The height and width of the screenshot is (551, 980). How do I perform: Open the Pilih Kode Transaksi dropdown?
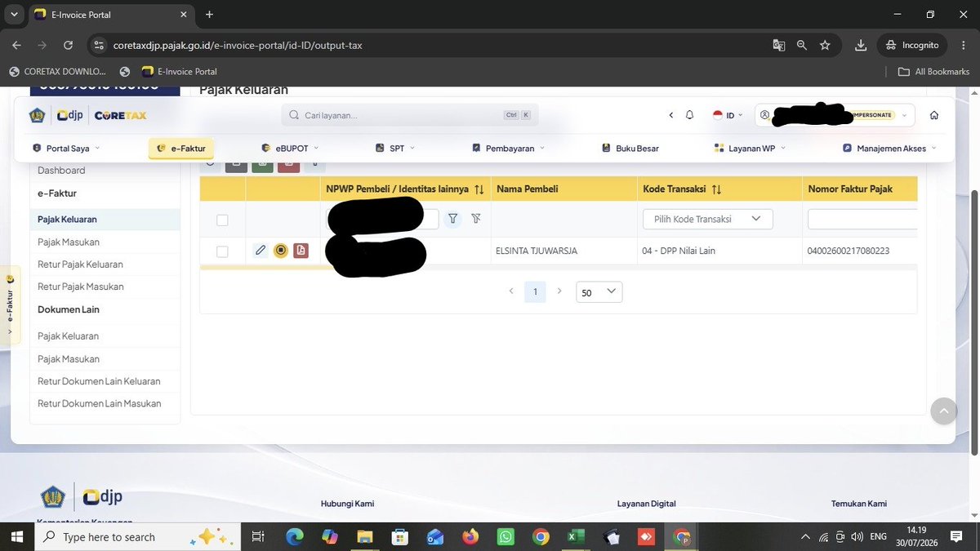pos(708,219)
